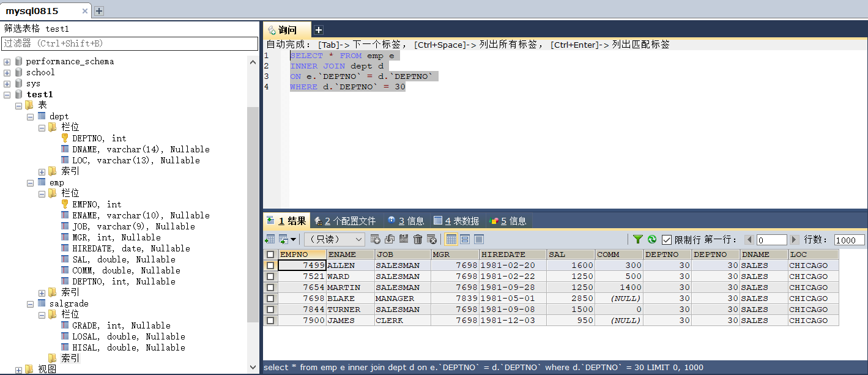Screen dimensions: 868x375
Task: Open the copy result dropdown arrow
Action: (x=293, y=239)
